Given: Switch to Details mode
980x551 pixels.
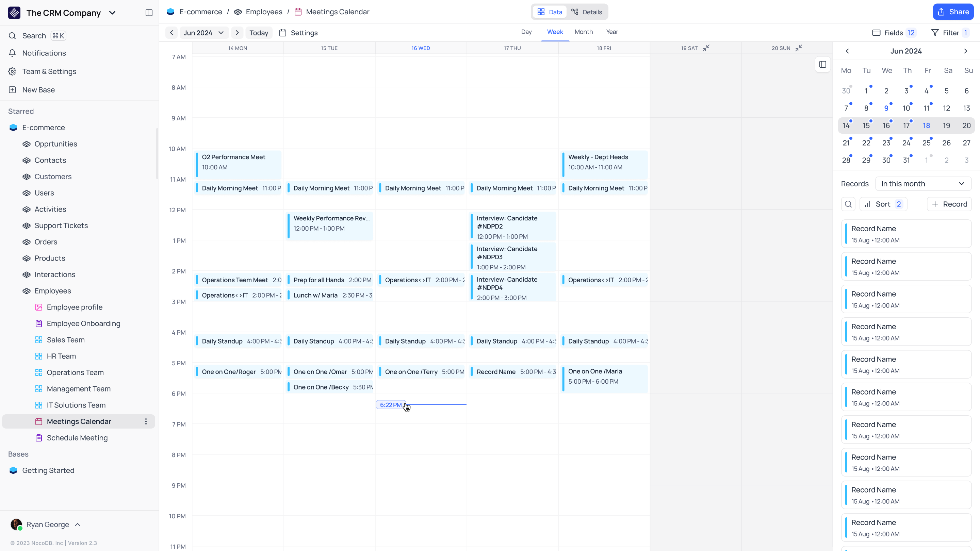Looking at the screenshot, I should 587,12.
